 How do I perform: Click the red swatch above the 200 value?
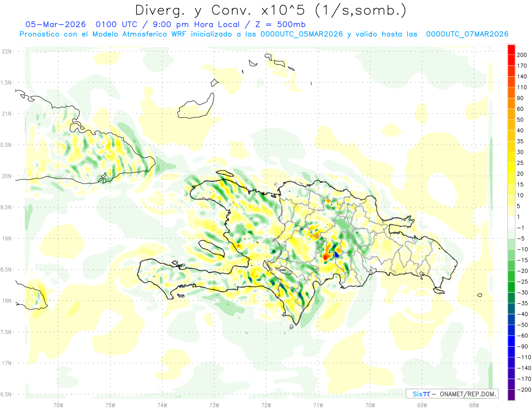511,49
